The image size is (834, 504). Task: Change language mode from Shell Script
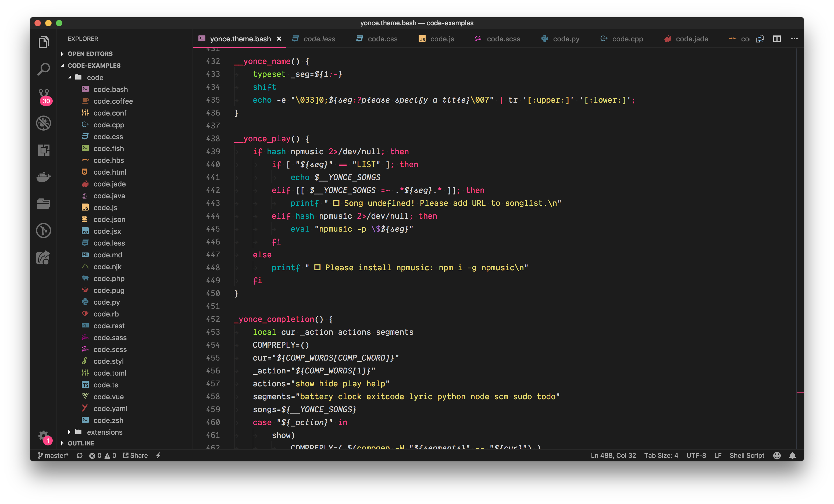747,456
